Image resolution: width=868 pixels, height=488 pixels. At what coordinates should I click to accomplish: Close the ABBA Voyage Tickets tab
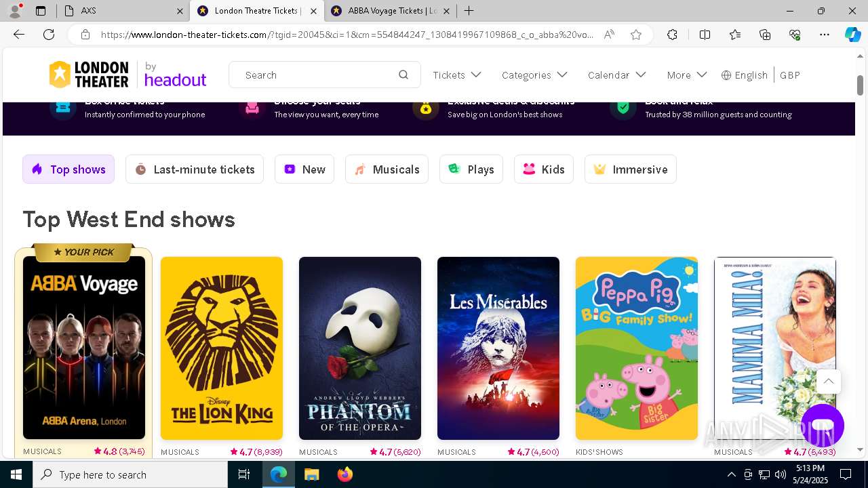(448, 11)
